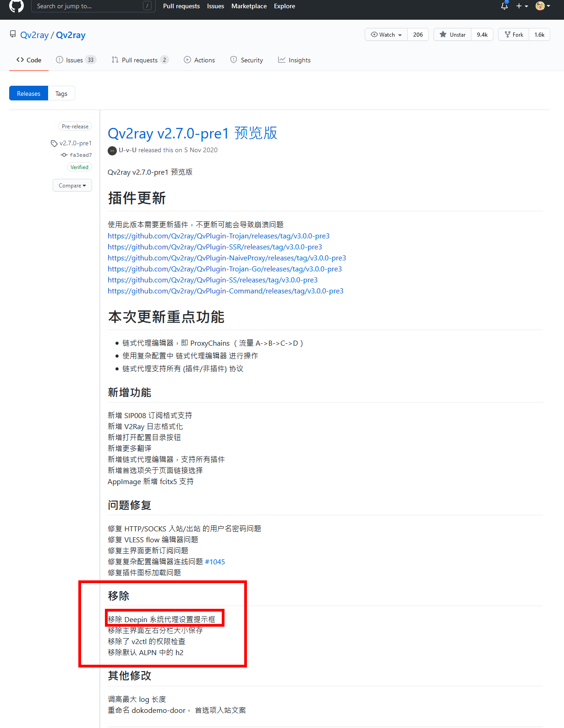
Task: Open issue #1045 link
Action: point(215,562)
